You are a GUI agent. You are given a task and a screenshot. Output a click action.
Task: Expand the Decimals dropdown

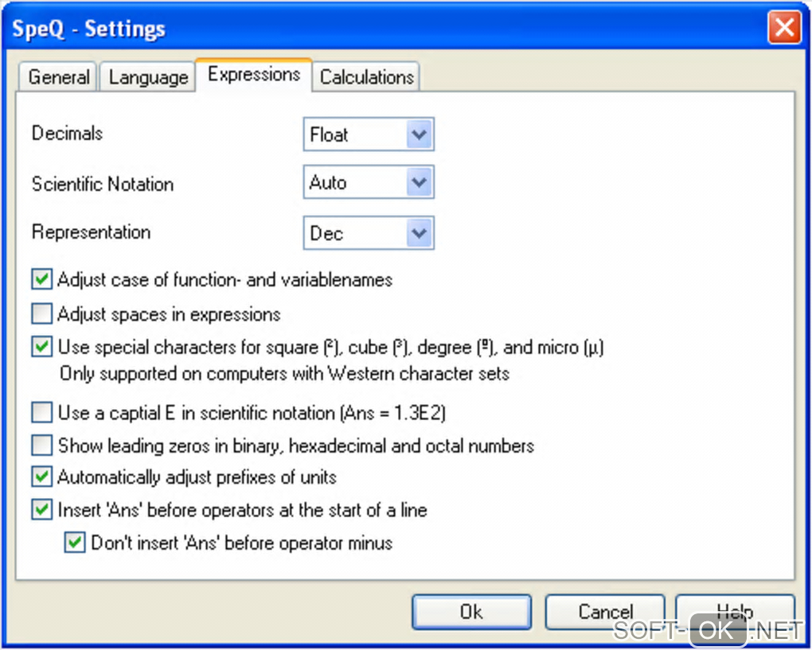420,134
